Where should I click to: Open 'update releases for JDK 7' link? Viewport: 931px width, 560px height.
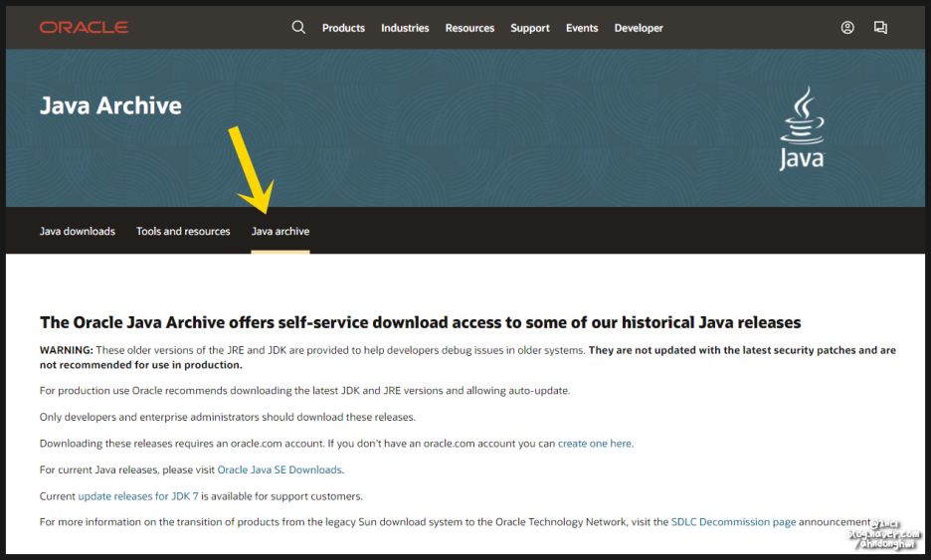point(137,496)
